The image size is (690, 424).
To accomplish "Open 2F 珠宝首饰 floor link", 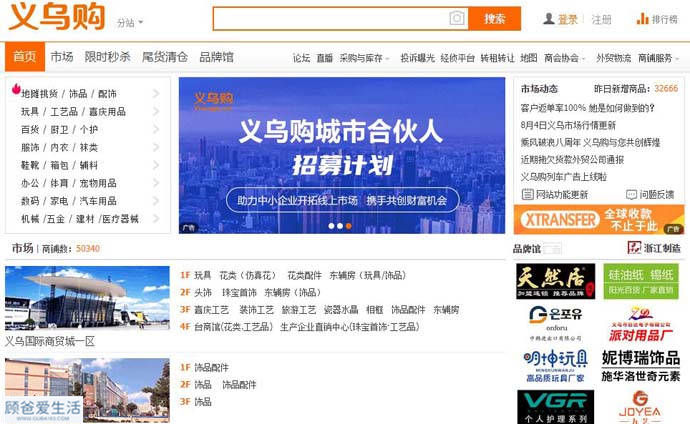I will click(239, 292).
